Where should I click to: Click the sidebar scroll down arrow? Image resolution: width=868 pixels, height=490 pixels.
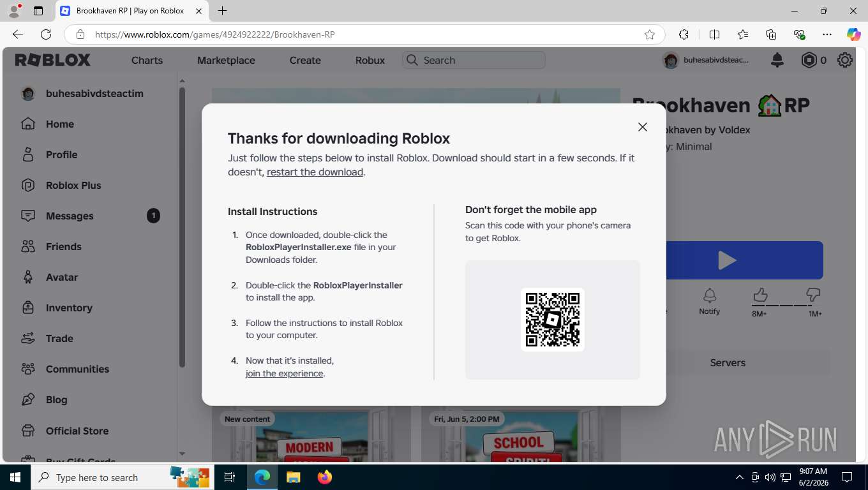[182, 454]
